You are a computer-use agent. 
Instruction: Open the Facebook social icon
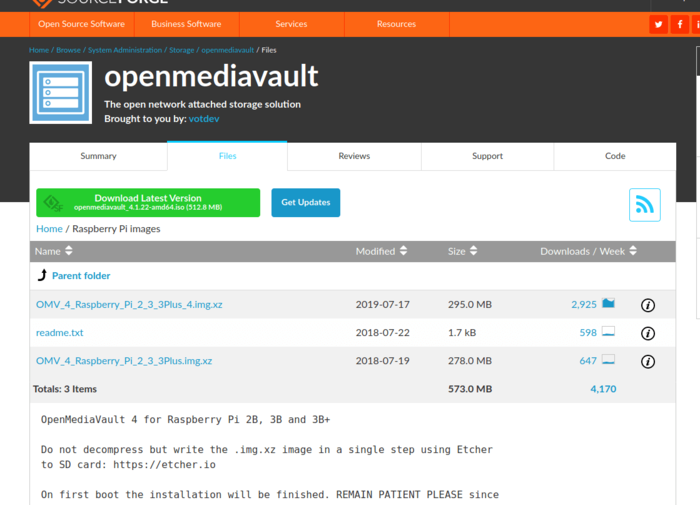[681, 24]
